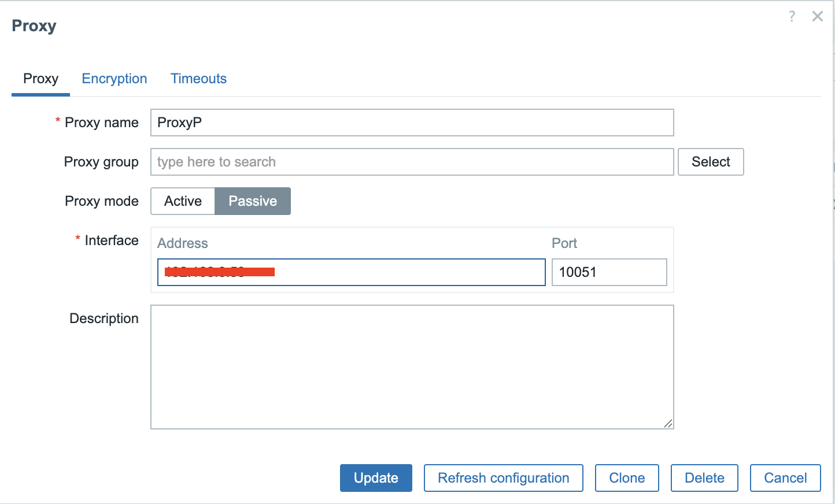The width and height of the screenshot is (835, 504).
Task: Set Proxy mode to Passive
Action: (253, 201)
